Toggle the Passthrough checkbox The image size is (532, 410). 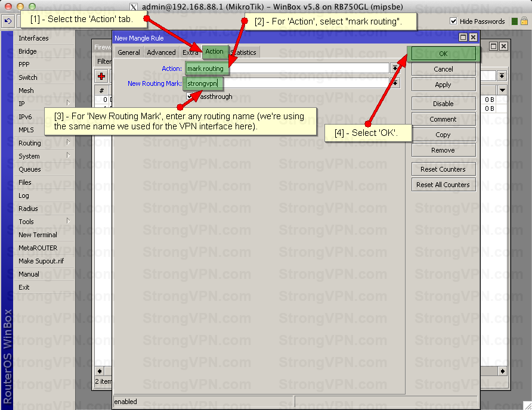point(190,97)
